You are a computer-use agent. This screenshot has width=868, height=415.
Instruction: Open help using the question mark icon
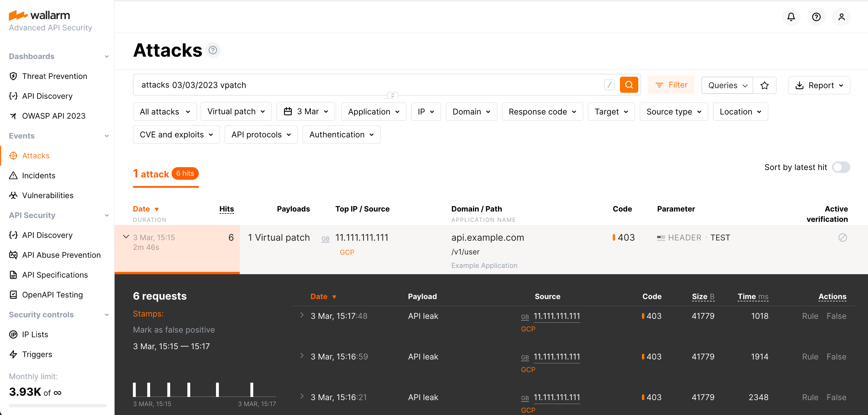816,17
